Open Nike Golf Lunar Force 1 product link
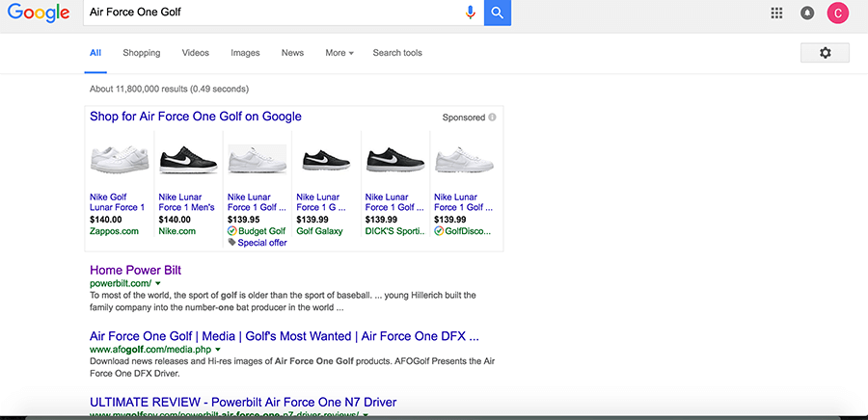Viewport: 868px width, 420px height. (x=118, y=202)
